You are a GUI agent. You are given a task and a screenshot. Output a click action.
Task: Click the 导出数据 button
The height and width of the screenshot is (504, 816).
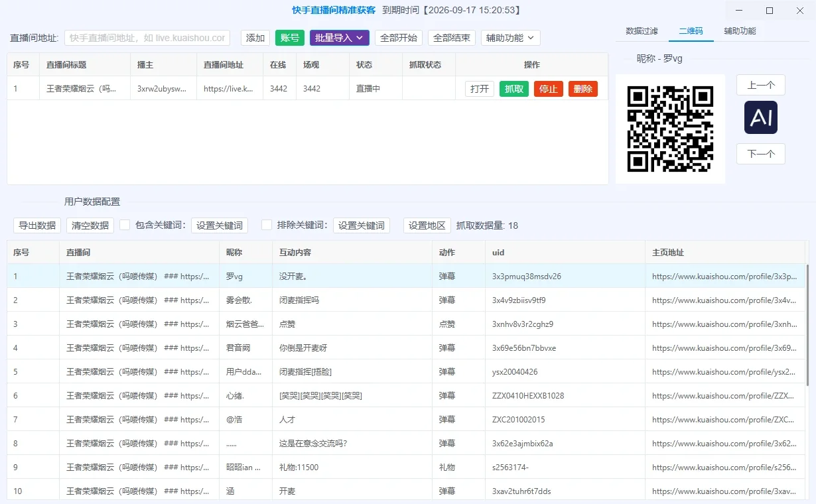[37, 225]
